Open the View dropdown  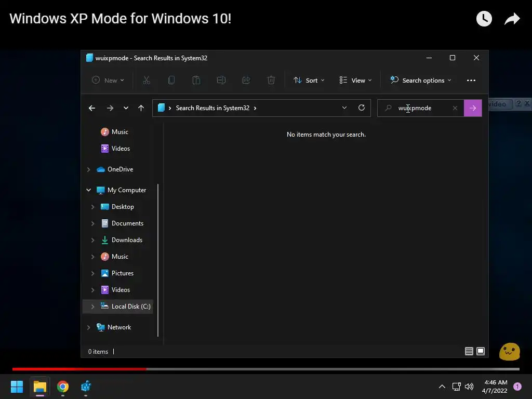tap(355, 81)
